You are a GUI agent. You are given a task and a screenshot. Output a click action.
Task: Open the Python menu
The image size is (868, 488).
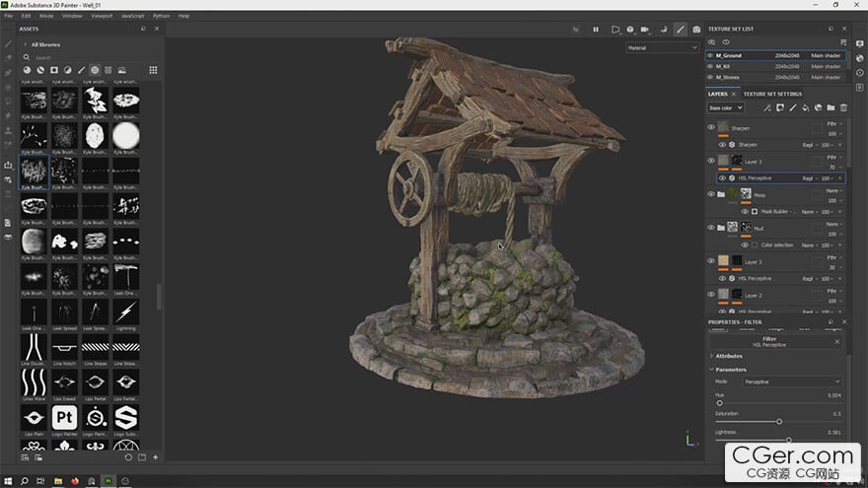[x=161, y=16]
